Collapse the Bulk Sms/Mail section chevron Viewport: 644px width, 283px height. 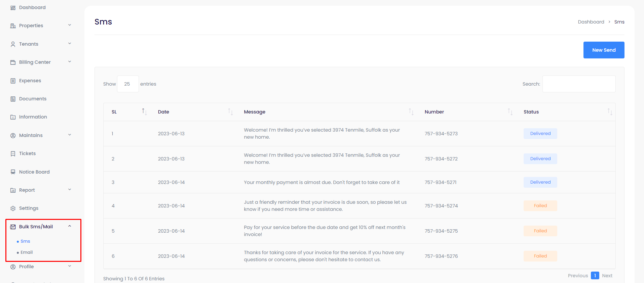click(70, 226)
